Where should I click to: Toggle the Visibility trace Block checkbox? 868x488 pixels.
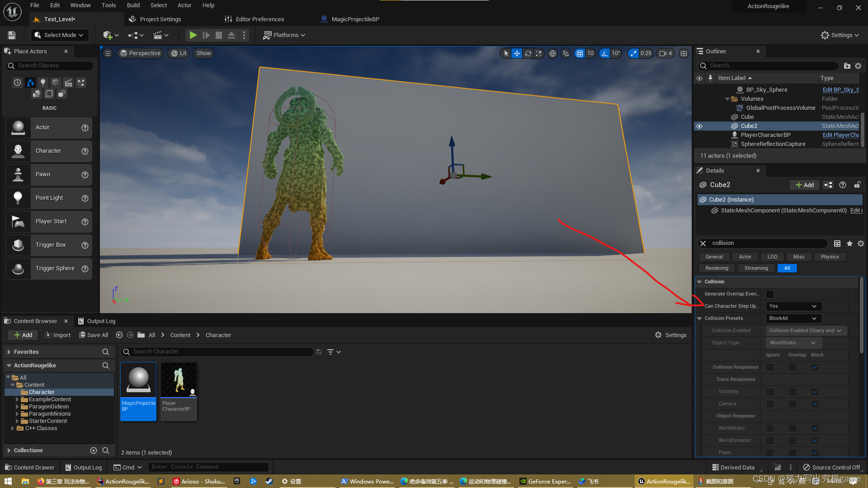(x=815, y=392)
